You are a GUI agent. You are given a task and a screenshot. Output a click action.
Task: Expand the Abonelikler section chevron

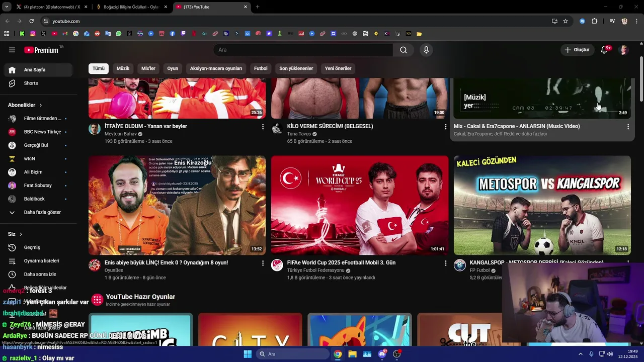(x=41, y=105)
